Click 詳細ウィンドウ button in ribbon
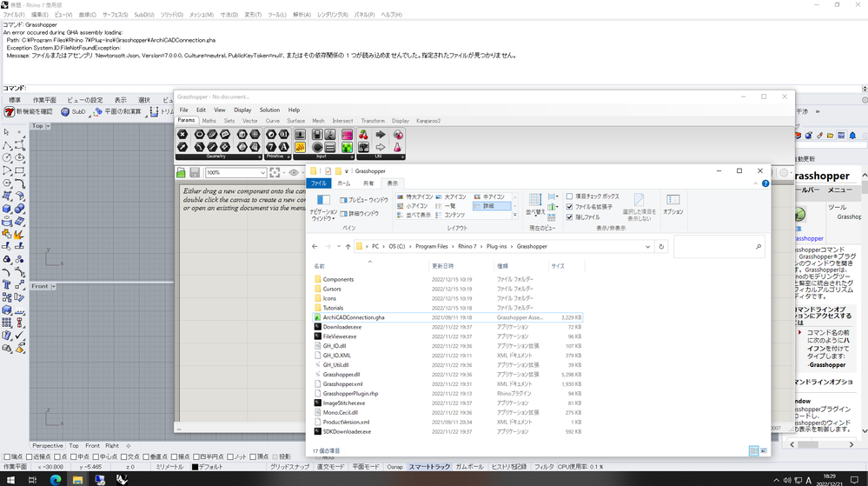Screen dimensions: 868x486 tap(359, 213)
